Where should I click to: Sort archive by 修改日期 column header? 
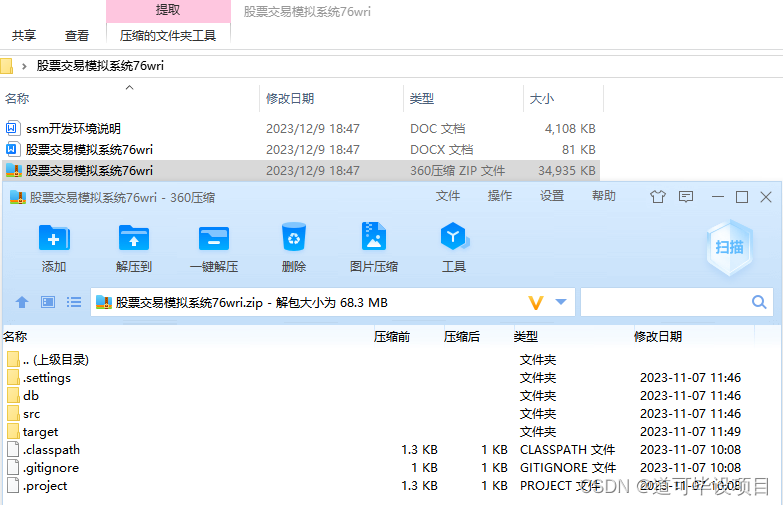click(658, 337)
